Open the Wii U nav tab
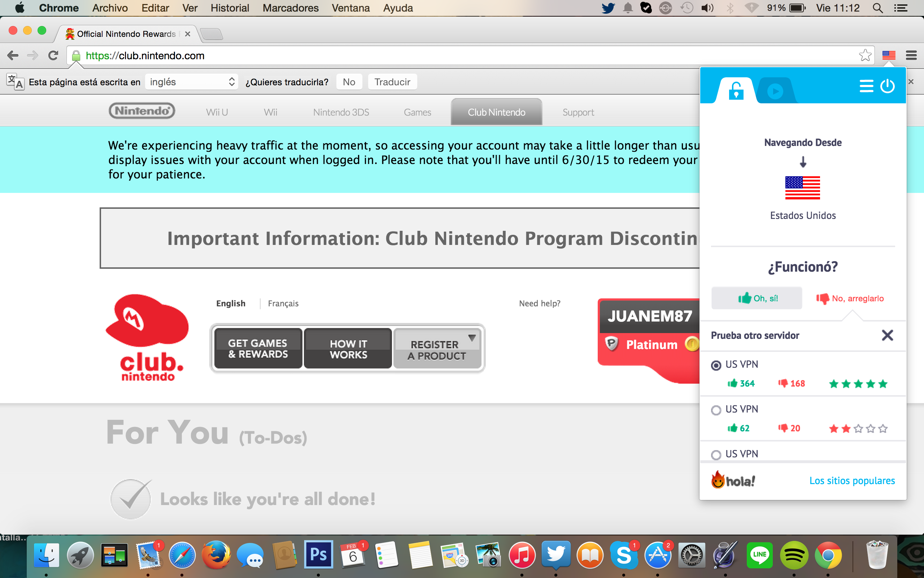924x578 pixels. pos(217,112)
